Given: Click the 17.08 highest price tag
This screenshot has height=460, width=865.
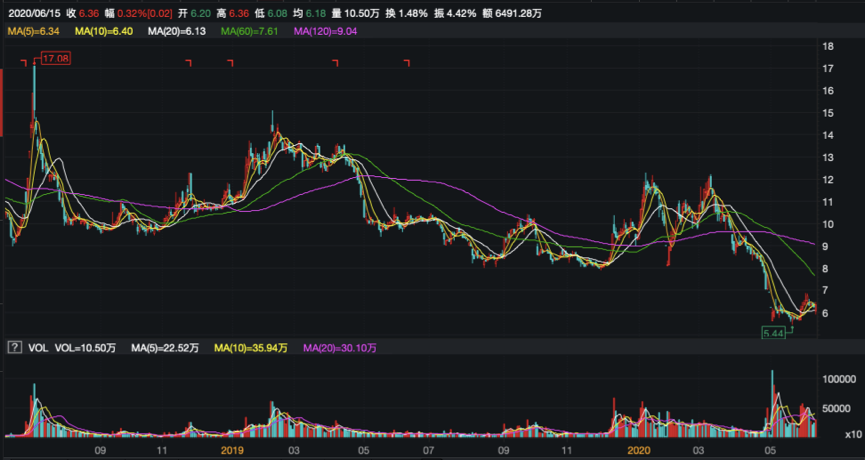Looking at the screenshot, I should 55,60.
